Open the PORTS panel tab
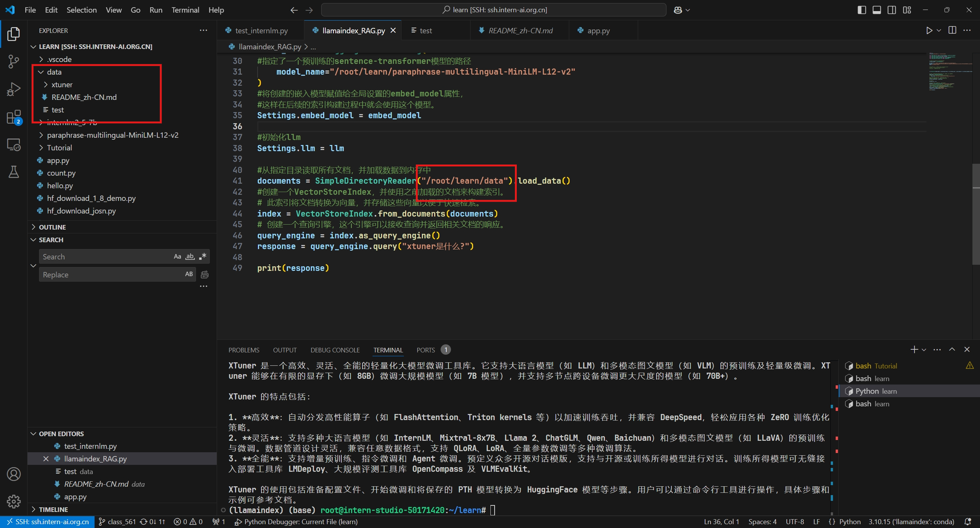Screen dimensions: 980x528 coord(425,350)
